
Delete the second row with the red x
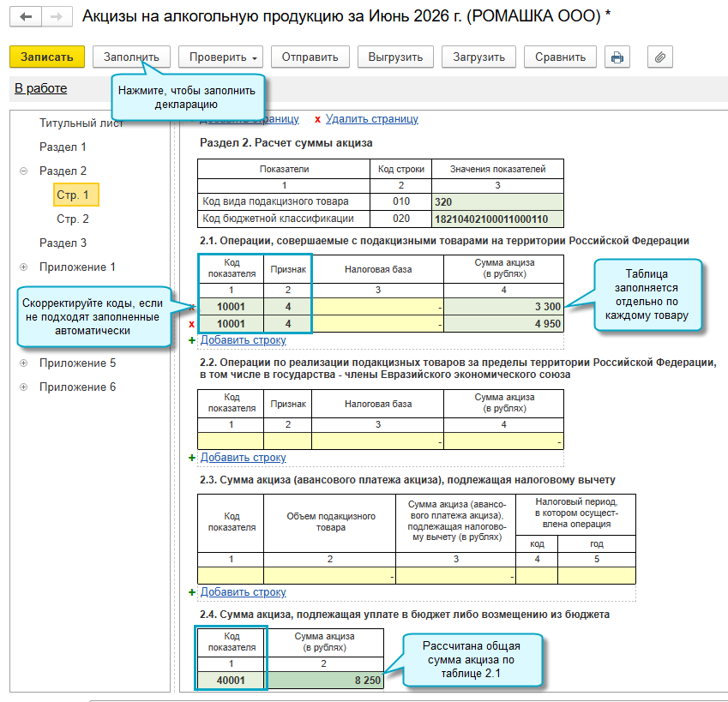192,324
